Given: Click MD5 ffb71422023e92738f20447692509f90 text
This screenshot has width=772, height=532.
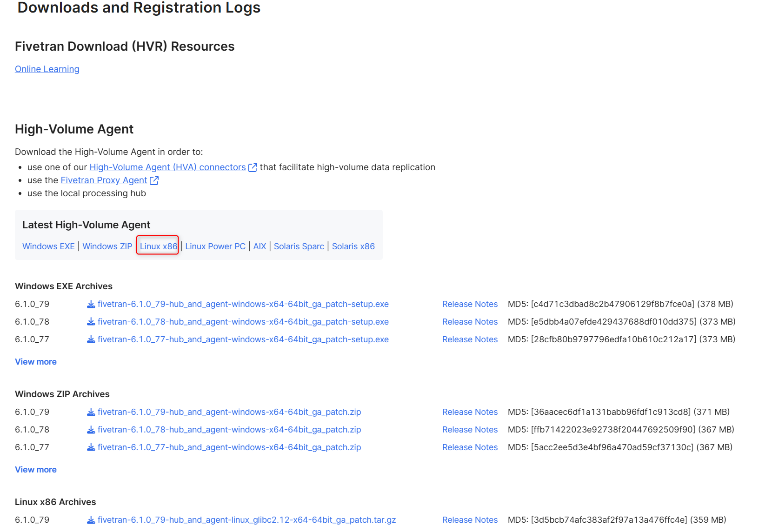Looking at the screenshot, I should point(621,430).
